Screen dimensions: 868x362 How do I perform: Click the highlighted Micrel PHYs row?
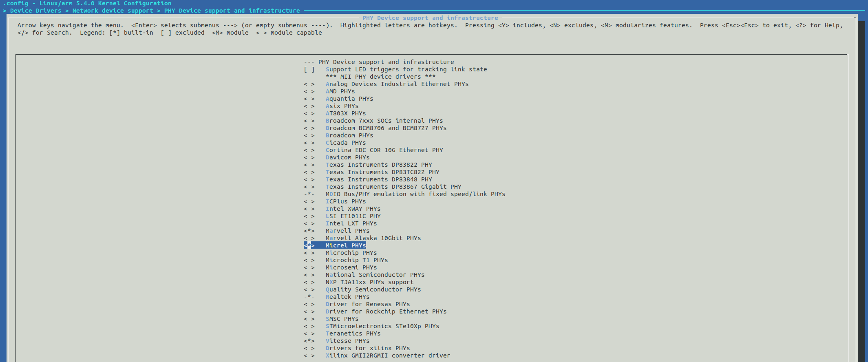[x=335, y=245]
